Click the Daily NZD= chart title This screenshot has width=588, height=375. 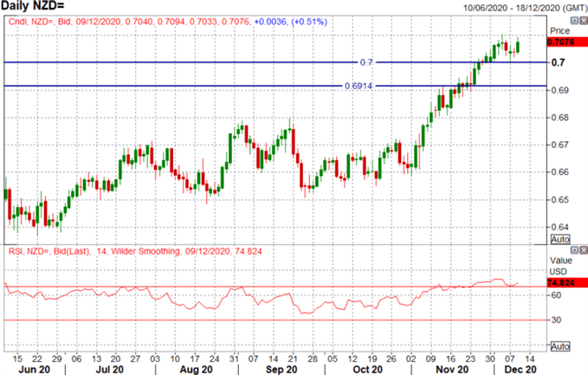coord(33,5)
